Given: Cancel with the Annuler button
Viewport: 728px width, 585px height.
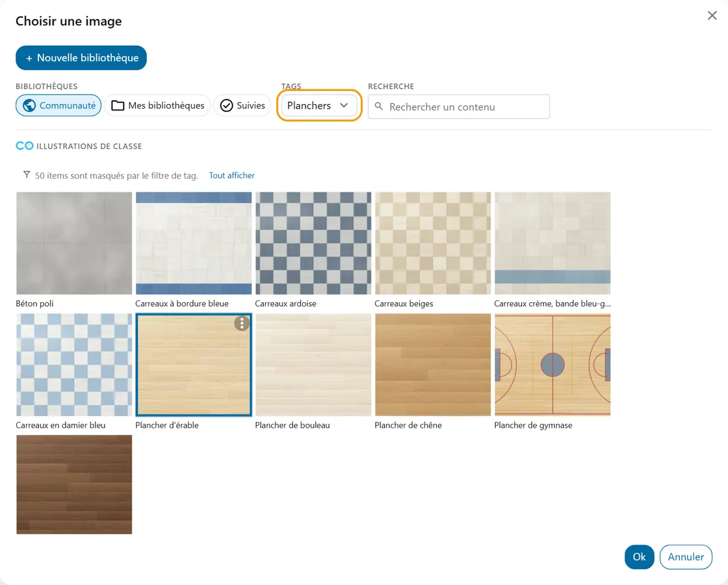Looking at the screenshot, I should (686, 556).
